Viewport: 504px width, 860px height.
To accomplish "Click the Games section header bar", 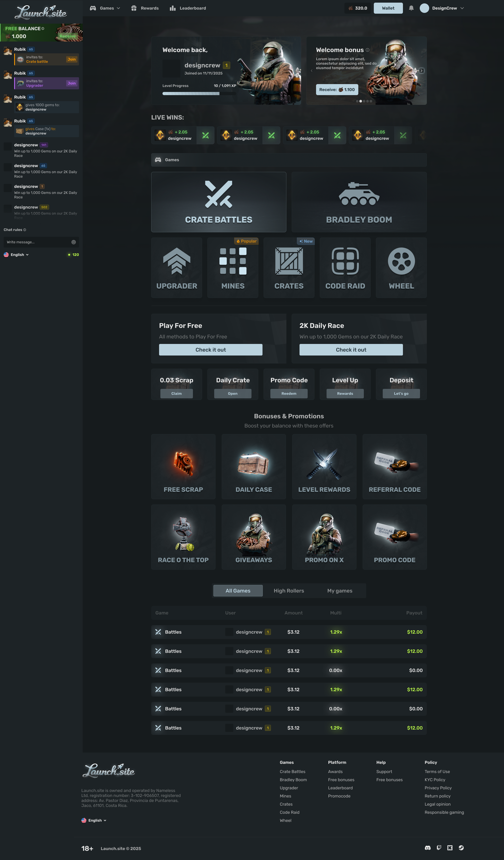I will 289,160.
